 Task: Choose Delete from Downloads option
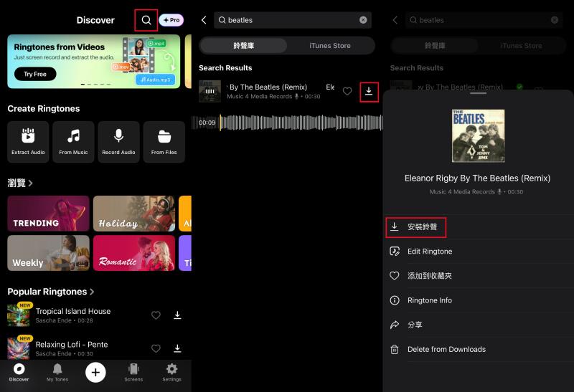(x=479, y=350)
